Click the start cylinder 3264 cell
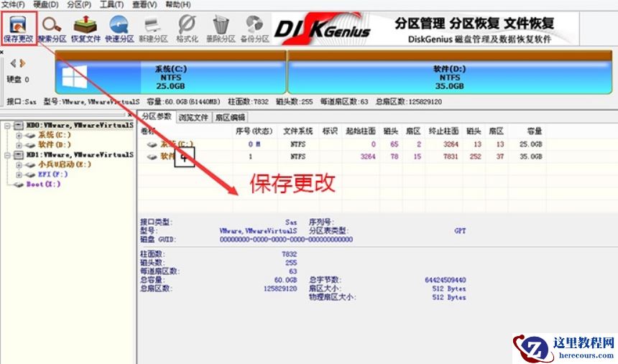This screenshot has width=618, height=364. click(368, 157)
